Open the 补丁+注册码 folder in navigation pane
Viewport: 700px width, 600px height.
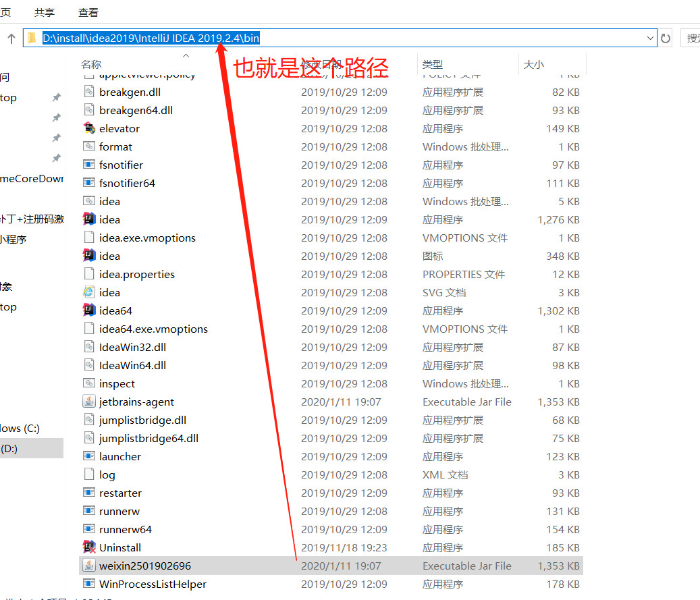(x=31, y=219)
